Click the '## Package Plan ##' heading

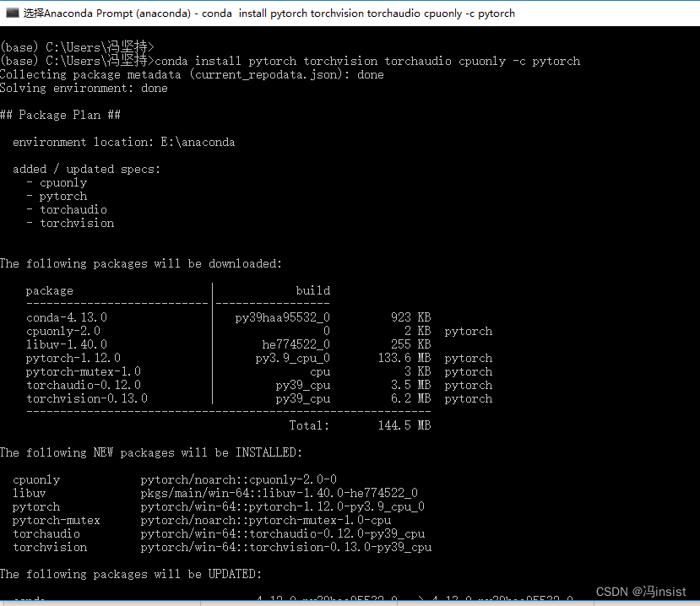pos(60,115)
